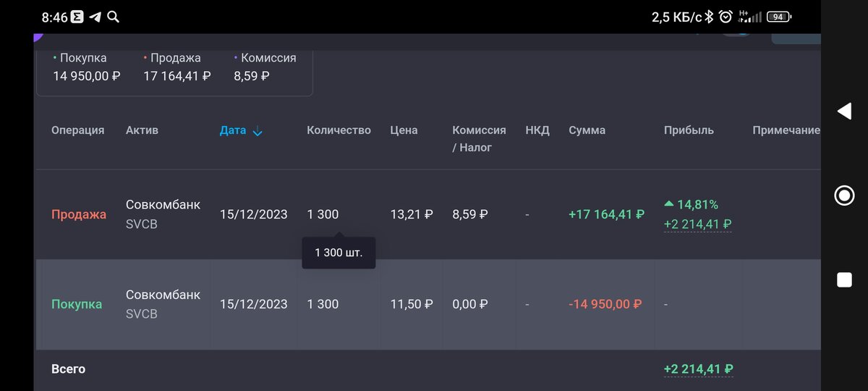Viewport: 868px width, 391px height.
Task: Open the search notification icon in status bar
Action: (x=113, y=17)
